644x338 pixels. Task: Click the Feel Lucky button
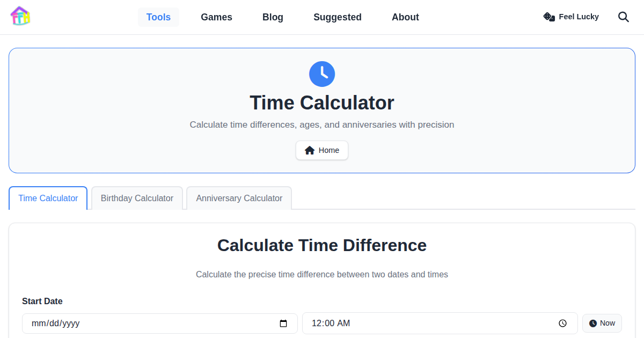[571, 17]
